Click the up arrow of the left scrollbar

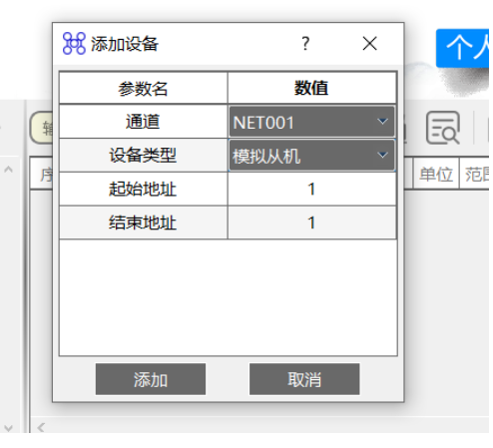(8, 170)
